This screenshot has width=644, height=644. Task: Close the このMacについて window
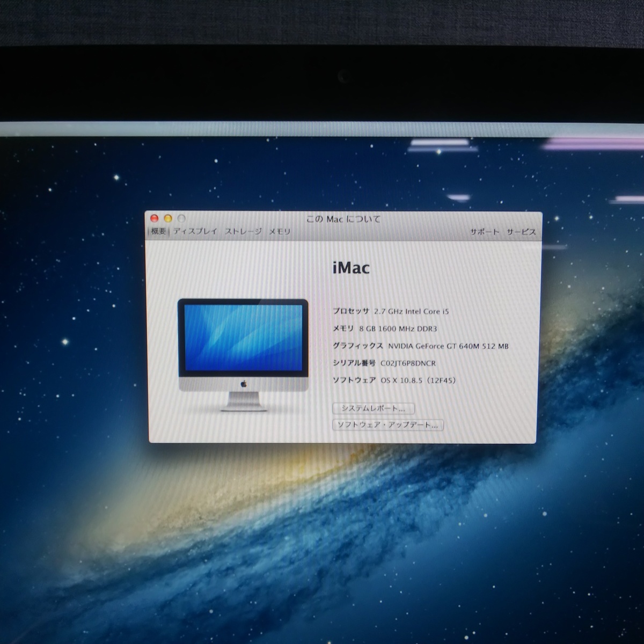click(x=155, y=218)
